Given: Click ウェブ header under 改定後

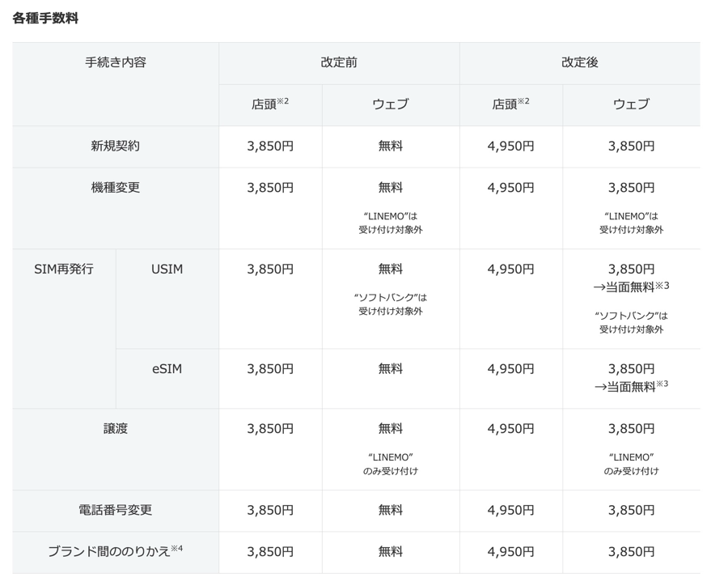Looking at the screenshot, I should (632, 104).
